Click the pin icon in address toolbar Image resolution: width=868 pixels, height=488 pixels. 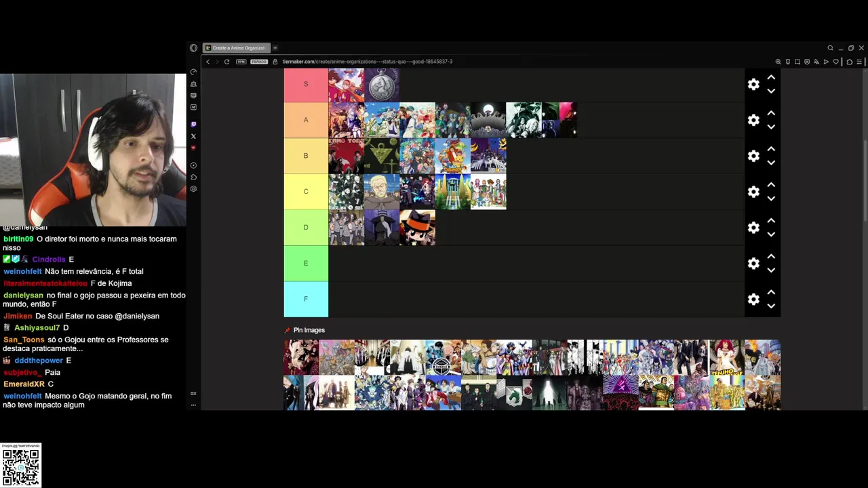click(788, 62)
